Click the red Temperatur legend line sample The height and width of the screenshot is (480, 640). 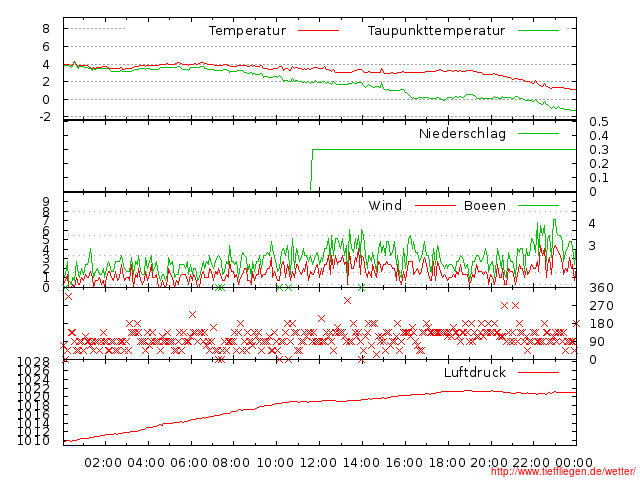318,30
